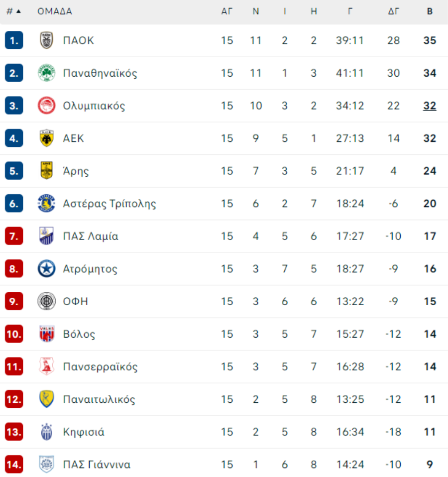448x477 pixels.
Task: Sort by the ΟΜΑΔΑ column header
Action: [55, 11]
